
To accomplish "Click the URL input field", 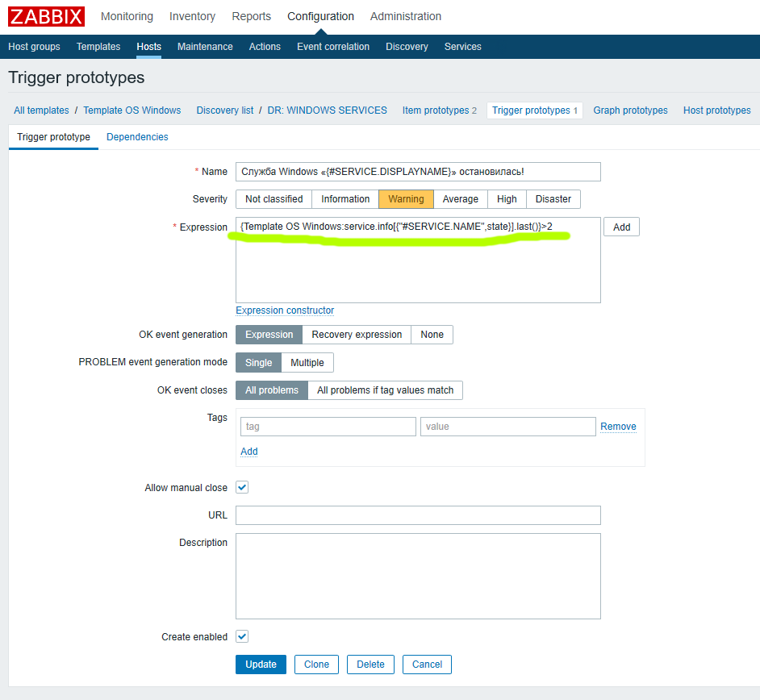I will coord(418,515).
